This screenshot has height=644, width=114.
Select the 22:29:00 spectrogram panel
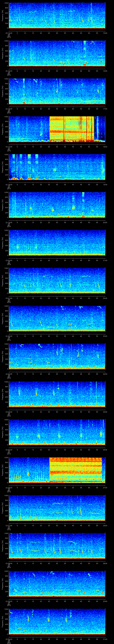[57, 584]
